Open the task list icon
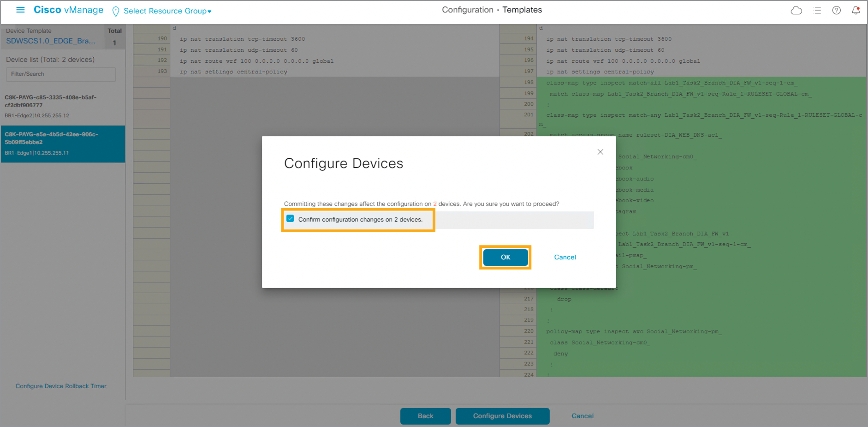 tap(817, 10)
